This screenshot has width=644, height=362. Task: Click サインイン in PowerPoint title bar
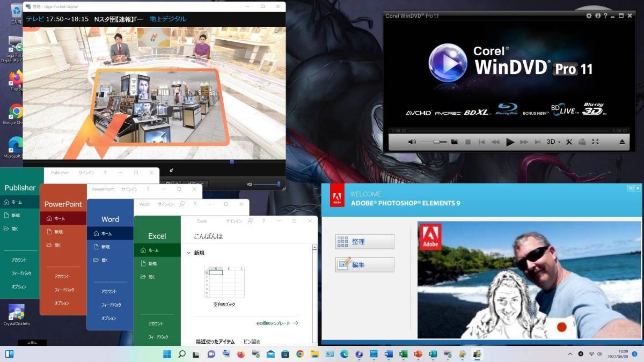[129, 189]
